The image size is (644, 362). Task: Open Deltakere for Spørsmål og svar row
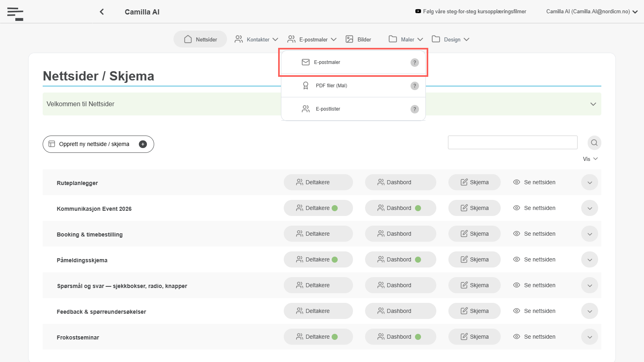tap(318, 285)
